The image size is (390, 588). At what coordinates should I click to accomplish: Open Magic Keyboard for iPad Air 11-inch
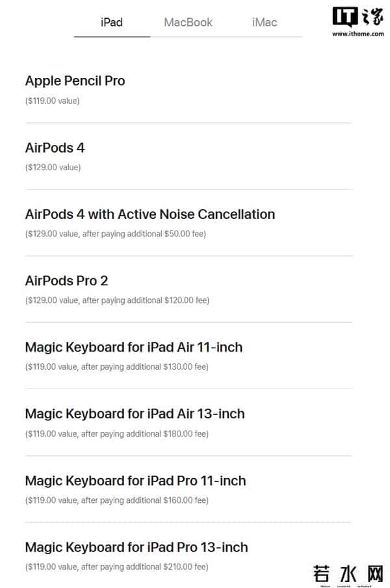[133, 348]
